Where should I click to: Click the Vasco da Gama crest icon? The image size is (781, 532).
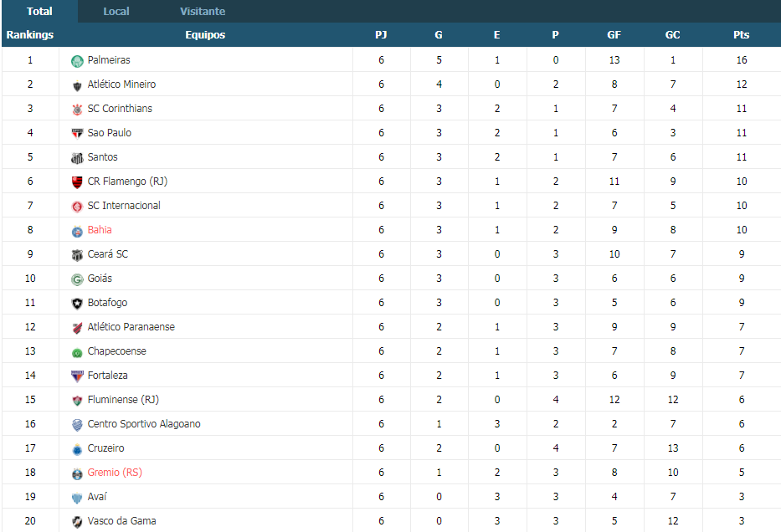[77, 522]
